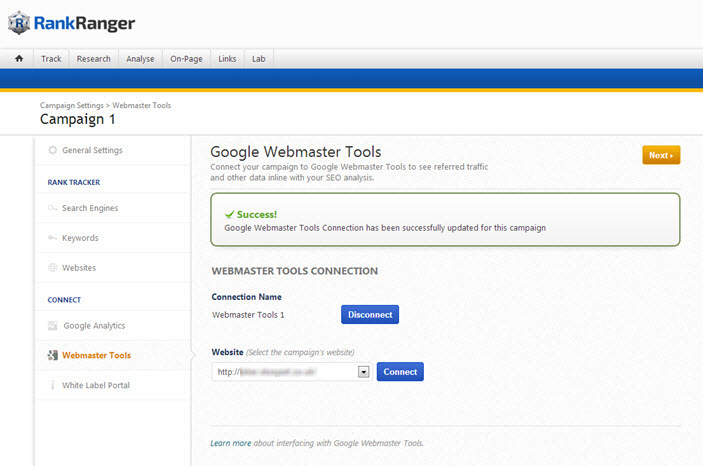The width and height of the screenshot is (703, 466).
Task: Open the Research menu
Action: 93,59
